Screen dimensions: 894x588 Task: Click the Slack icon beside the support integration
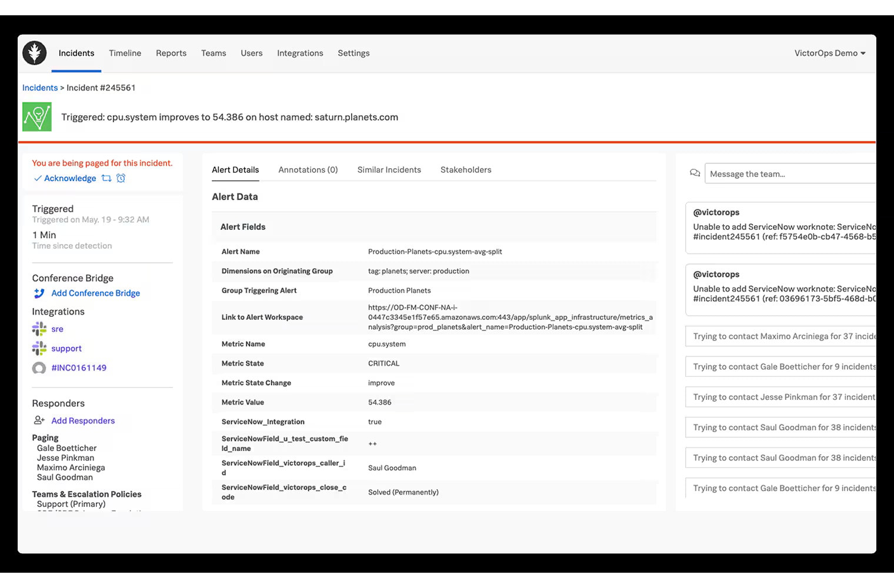pyautogui.click(x=39, y=348)
